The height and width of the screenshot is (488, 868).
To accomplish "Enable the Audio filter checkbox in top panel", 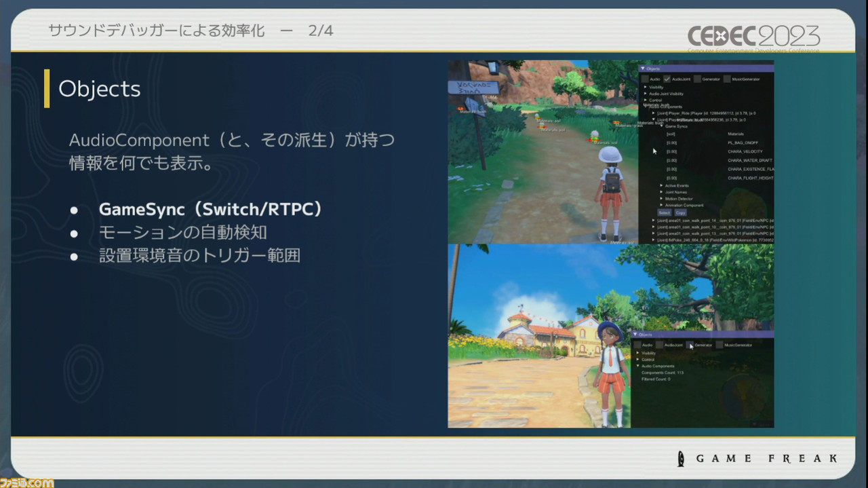I will pyautogui.click(x=644, y=79).
